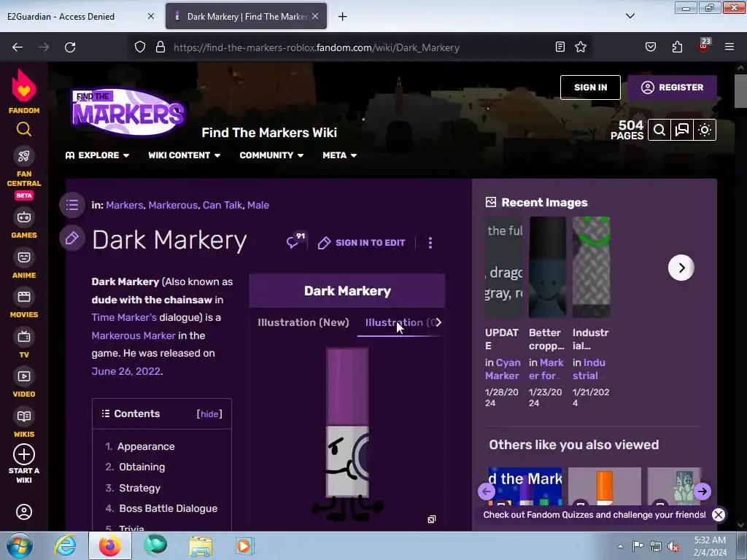Image resolution: width=747 pixels, height=560 pixels.
Task: Select the second Illustration infobox tab
Action: (x=399, y=322)
